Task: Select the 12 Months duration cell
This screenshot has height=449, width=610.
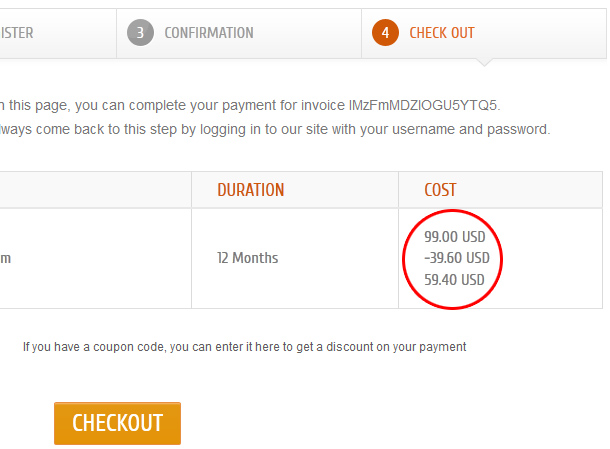Action: coord(295,258)
